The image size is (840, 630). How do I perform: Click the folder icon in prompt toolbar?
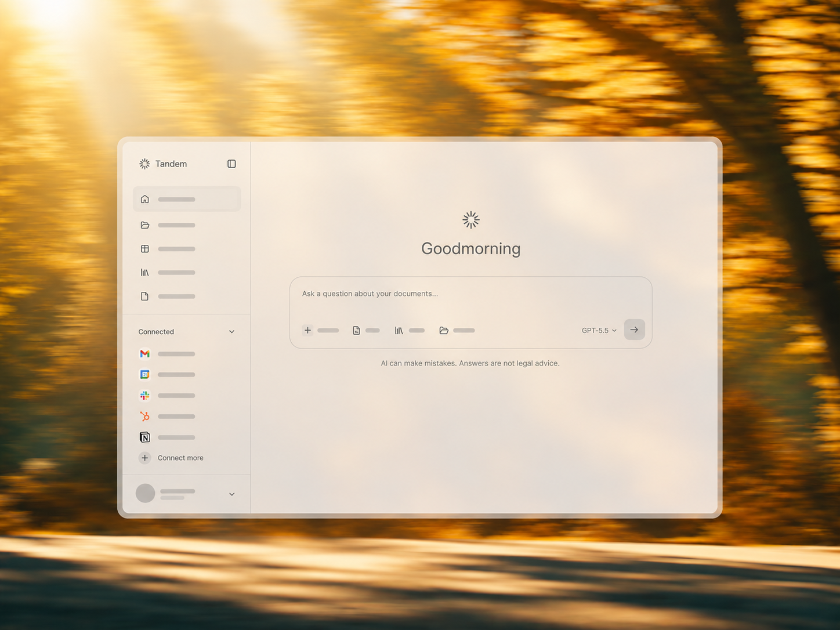coord(444,330)
